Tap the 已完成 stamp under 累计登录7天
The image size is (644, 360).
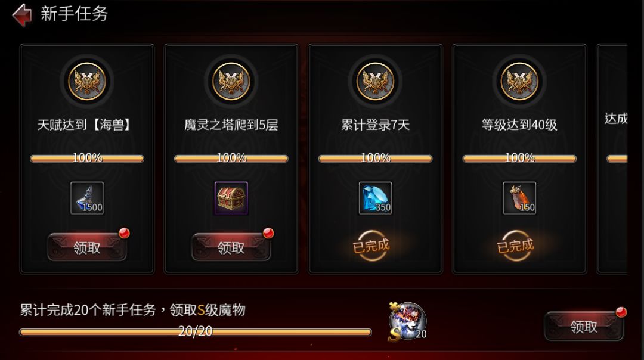click(x=371, y=246)
